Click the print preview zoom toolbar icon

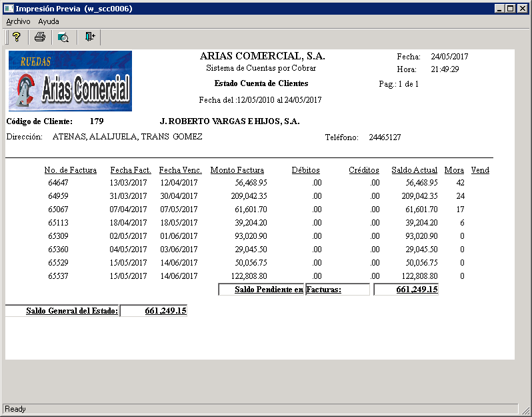tap(63, 37)
